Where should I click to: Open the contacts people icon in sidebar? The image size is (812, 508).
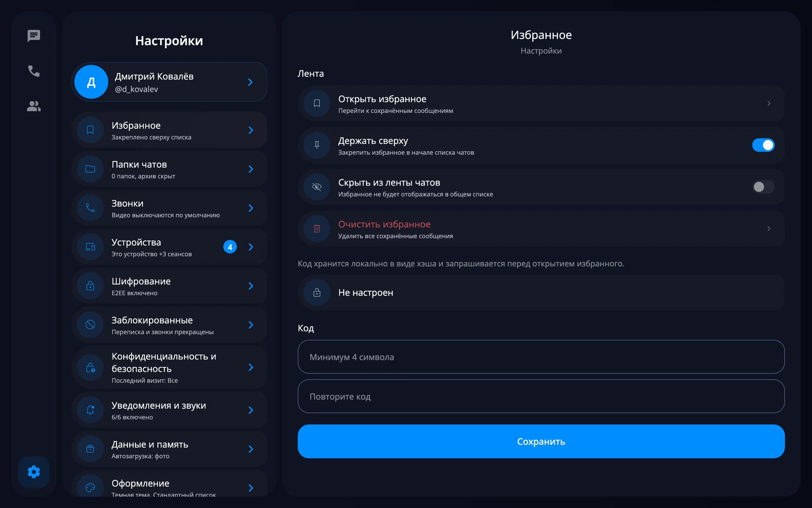[34, 106]
